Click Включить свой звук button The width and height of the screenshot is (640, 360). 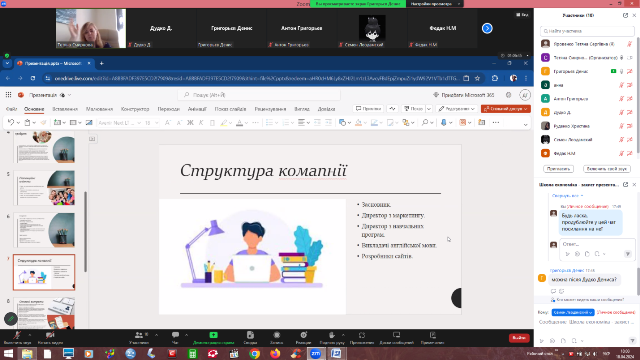tap(607, 169)
